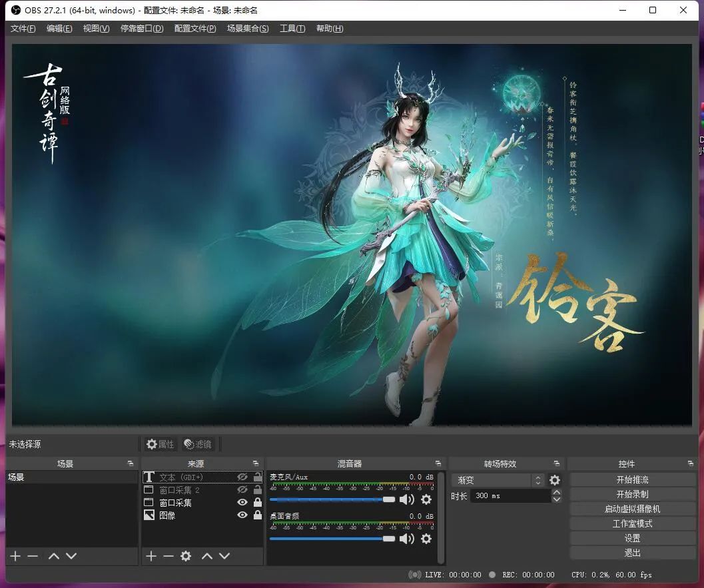The image size is (704, 588).
Task: Select the 图像 source row
Action: click(202, 515)
